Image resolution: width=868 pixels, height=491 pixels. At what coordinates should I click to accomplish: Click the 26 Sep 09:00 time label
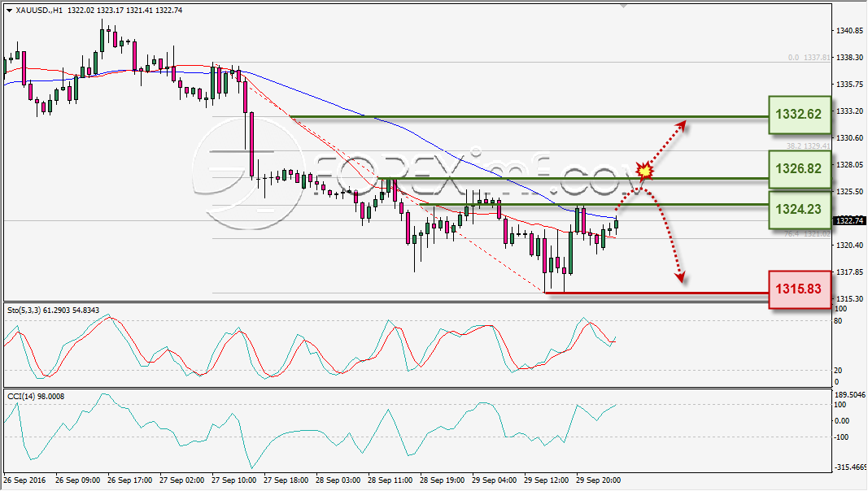pyautogui.click(x=78, y=480)
